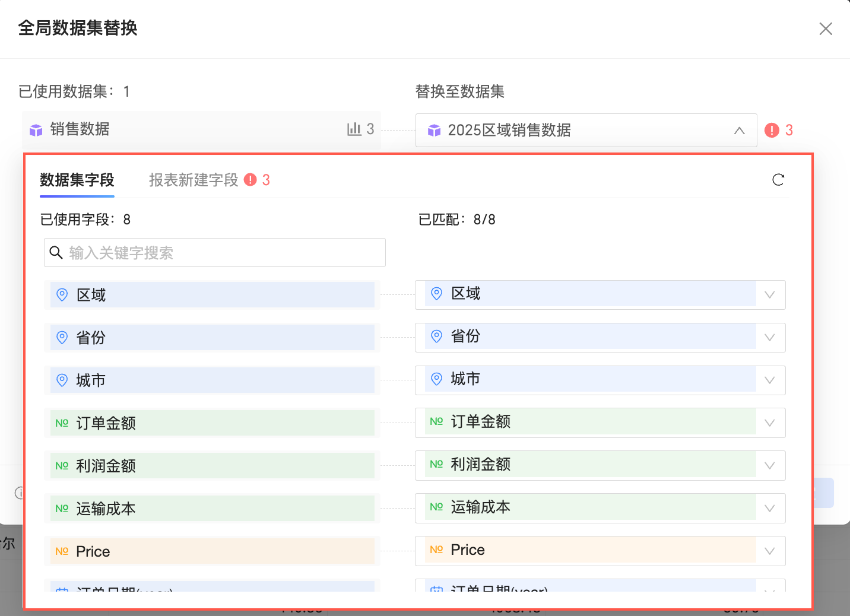Select the used field text 区域
This screenshot has width=850, height=616.
pos(91,295)
